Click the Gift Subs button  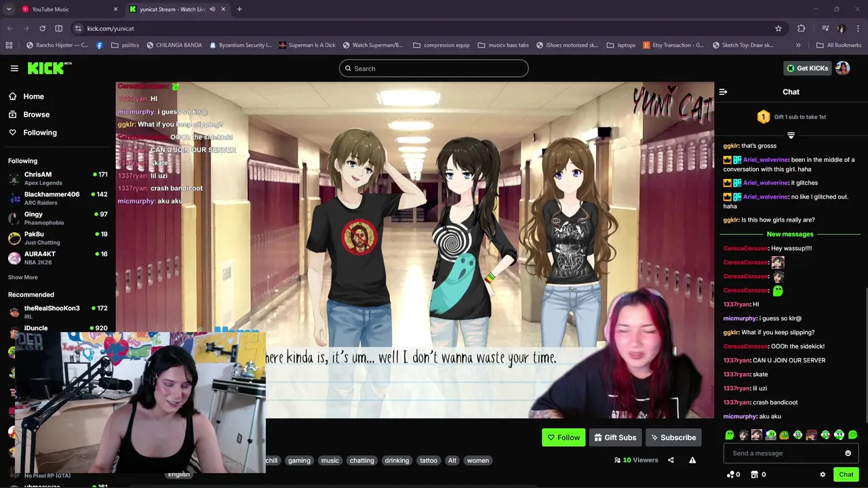[x=615, y=438]
